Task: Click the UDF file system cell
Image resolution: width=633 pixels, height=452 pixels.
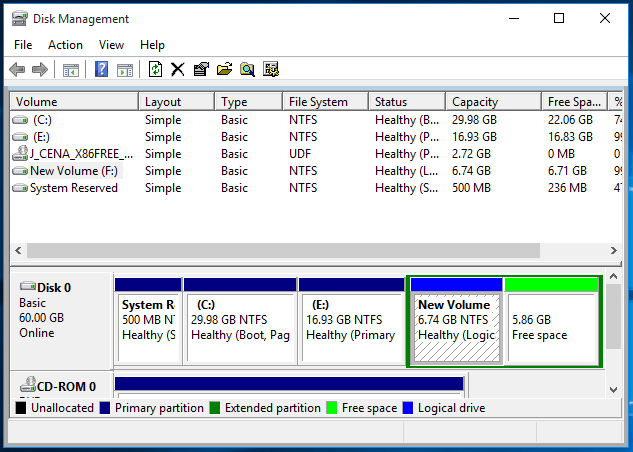Action: [x=300, y=154]
